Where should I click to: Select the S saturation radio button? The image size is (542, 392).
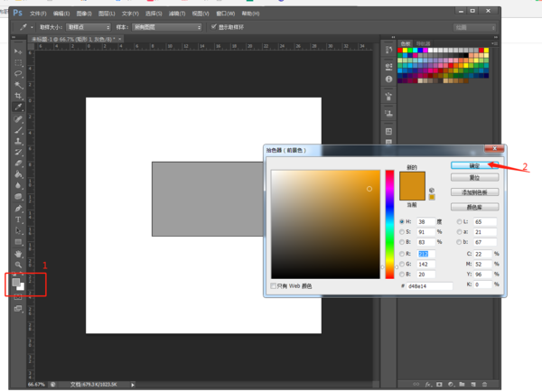tap(402, 232)
